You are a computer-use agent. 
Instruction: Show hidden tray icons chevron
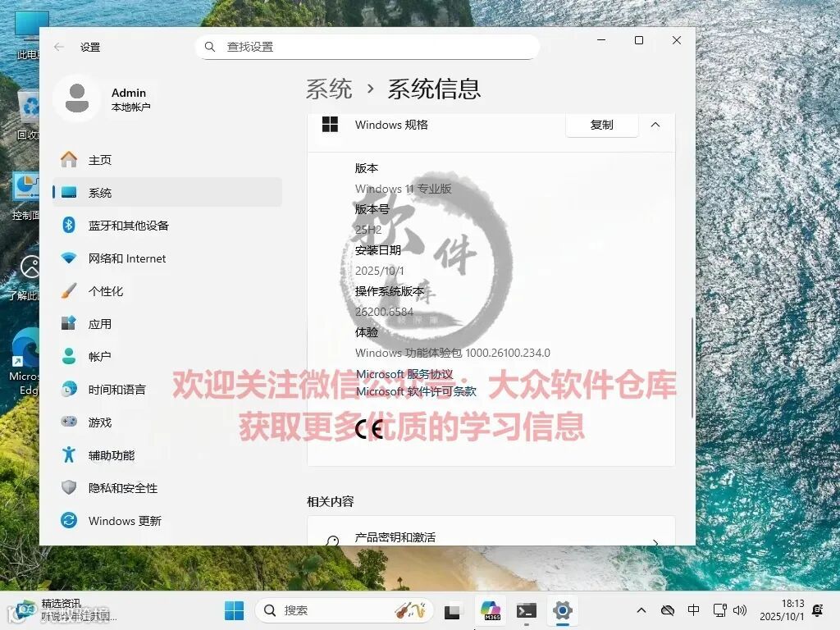[x=641, y=610]
